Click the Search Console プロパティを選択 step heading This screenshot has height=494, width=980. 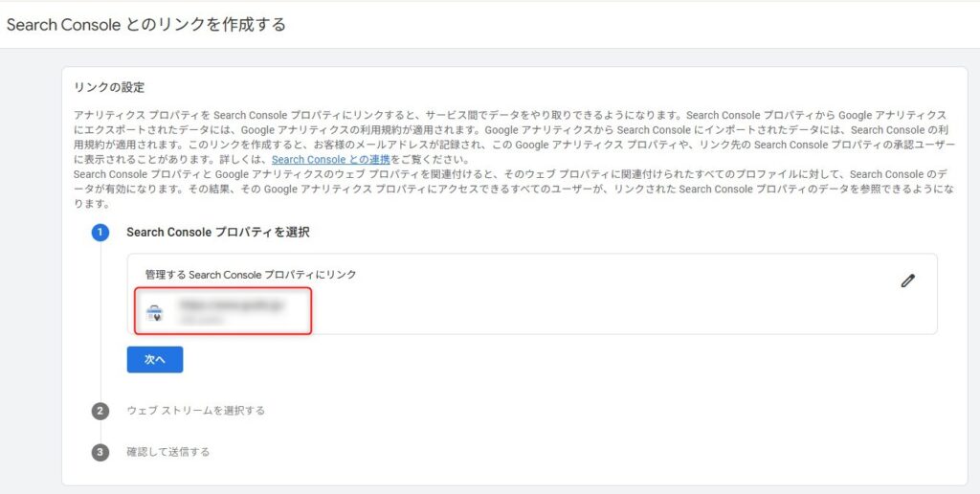pos(217,232)
